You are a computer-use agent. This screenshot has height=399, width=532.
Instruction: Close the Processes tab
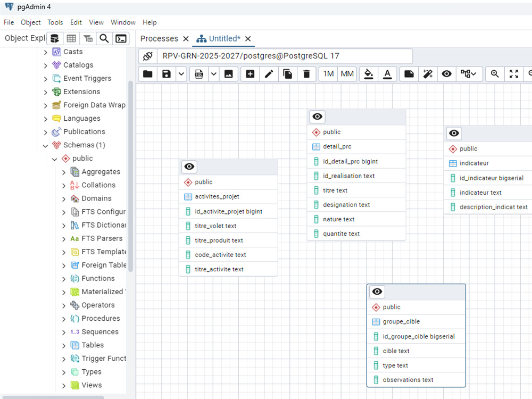click(x=186, y=39)
